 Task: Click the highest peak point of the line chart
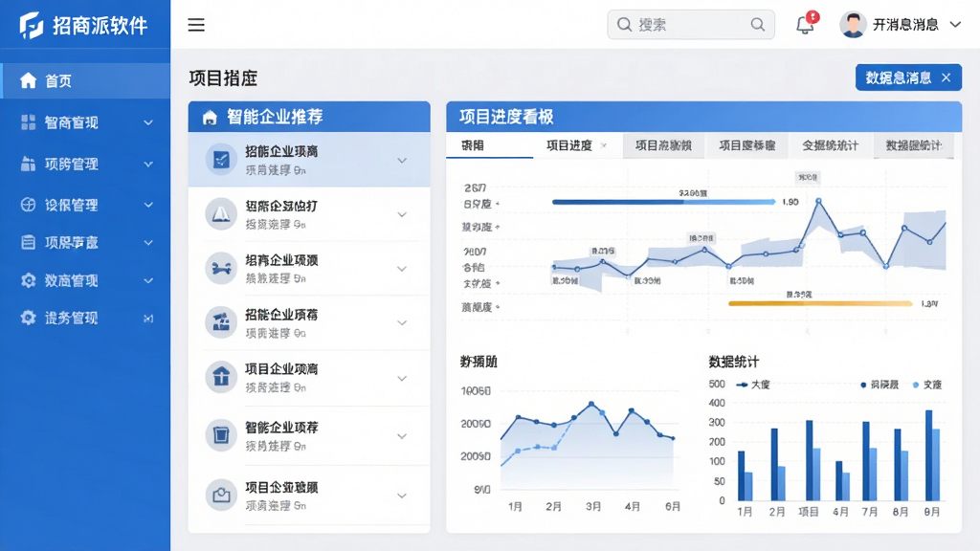(x=818, y=201)
